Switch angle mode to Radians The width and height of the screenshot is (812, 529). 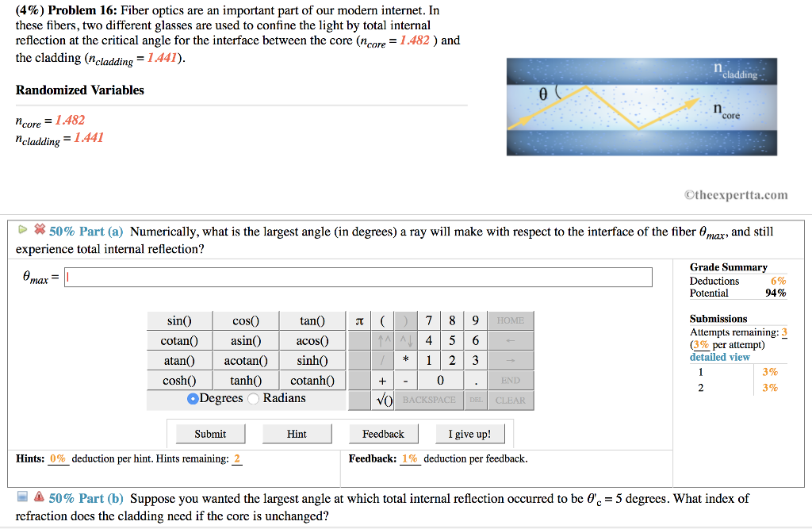tap(254, 398)
